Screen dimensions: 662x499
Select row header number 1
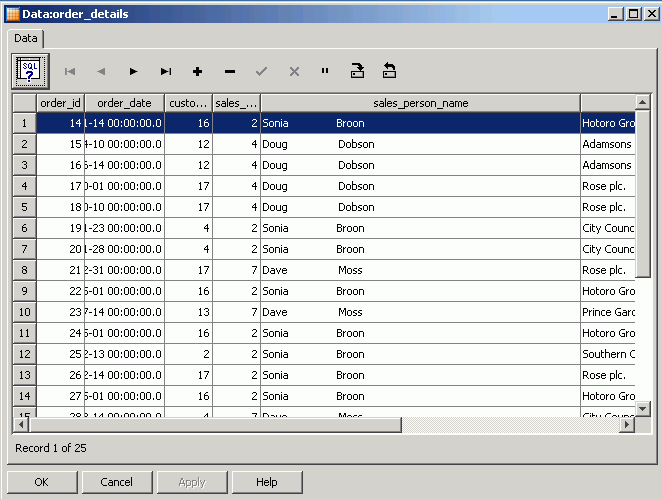24,123
